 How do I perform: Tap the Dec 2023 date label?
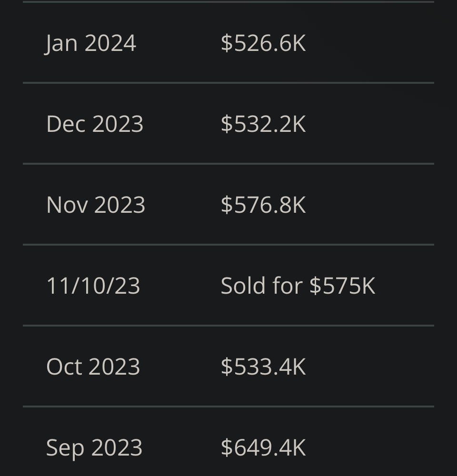click(x=95, y=124)
